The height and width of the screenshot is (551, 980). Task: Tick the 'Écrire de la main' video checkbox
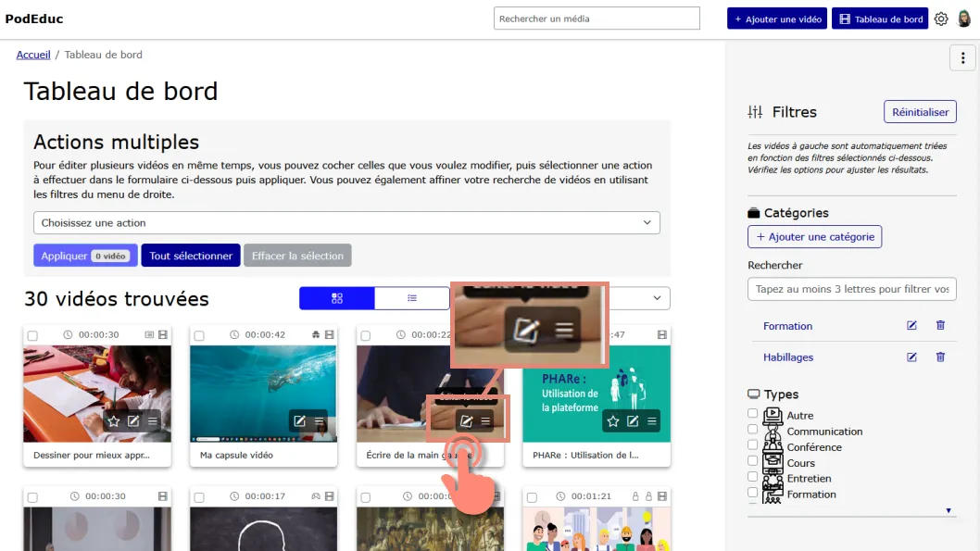point(366,335)
